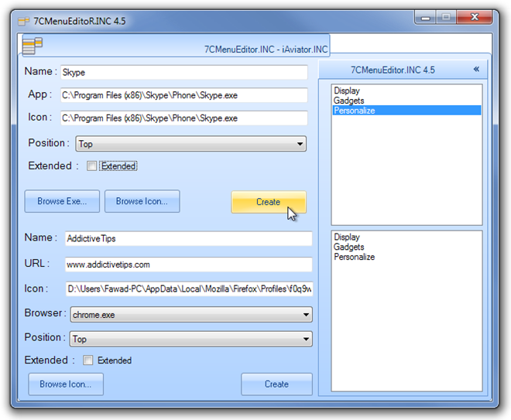Select the highlighted Personalize in the upper list
The width and height of the screenshot is (511, 420).
(406, 111)
